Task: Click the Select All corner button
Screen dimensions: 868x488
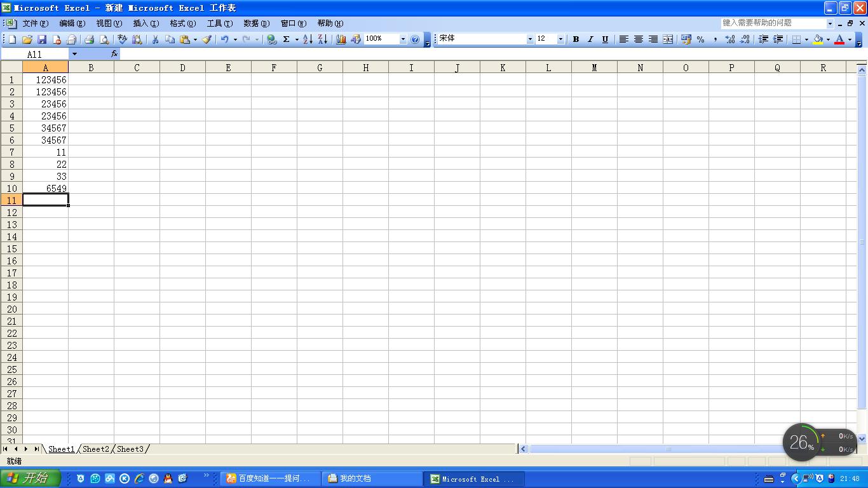Action: coord(11,67)
